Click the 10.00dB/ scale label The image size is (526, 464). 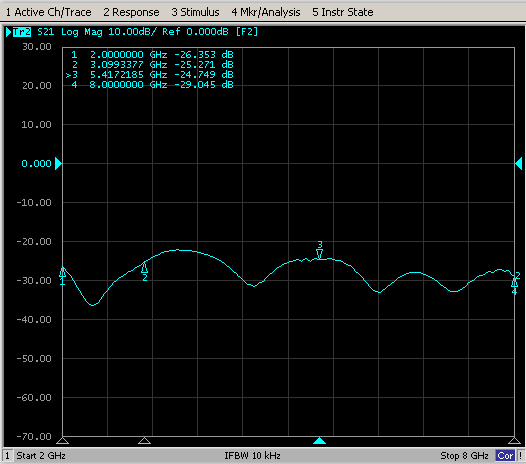(x=133, y=32)
